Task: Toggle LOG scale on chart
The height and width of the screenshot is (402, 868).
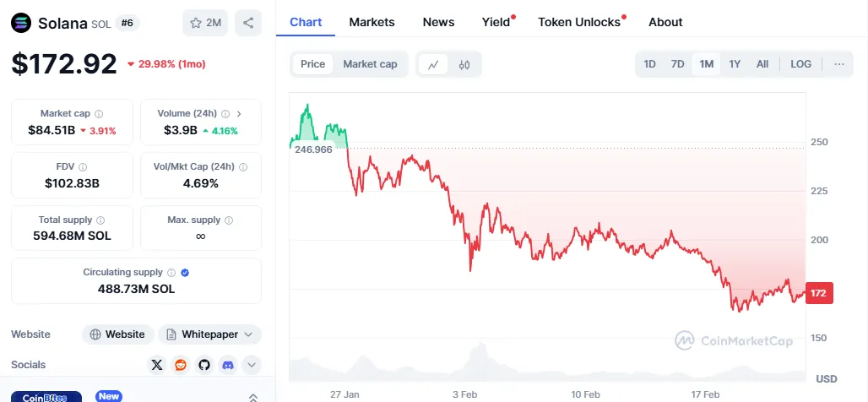Action: (801, 64)
